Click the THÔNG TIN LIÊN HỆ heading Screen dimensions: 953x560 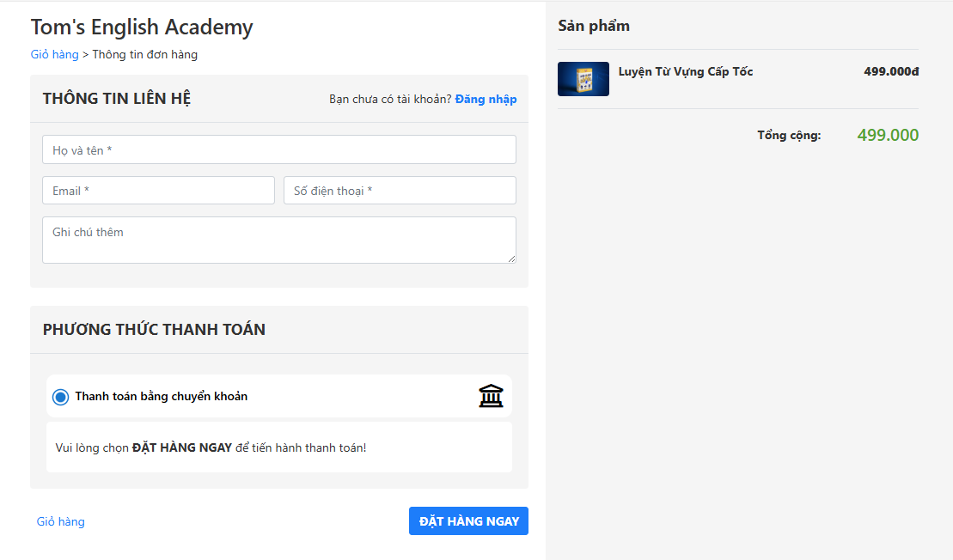click(117, 99)
